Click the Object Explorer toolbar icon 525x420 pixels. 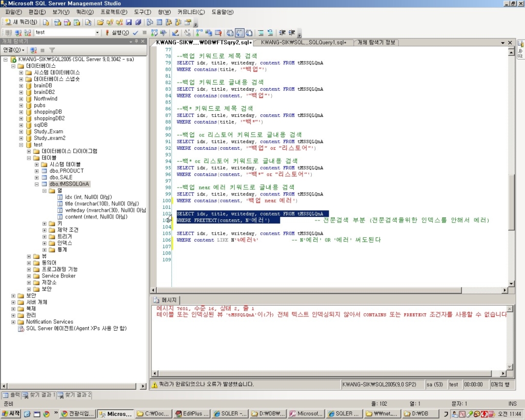(169, 22)
